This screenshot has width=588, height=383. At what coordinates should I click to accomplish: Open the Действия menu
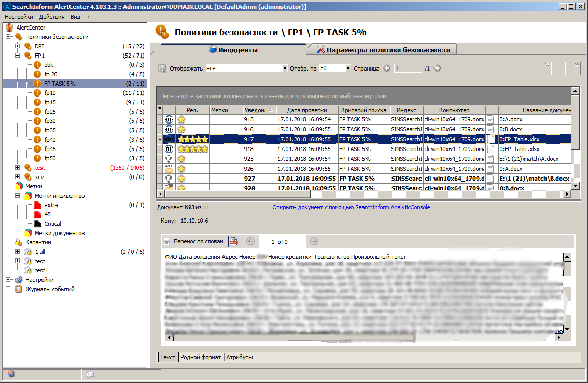tap(52, 17)
